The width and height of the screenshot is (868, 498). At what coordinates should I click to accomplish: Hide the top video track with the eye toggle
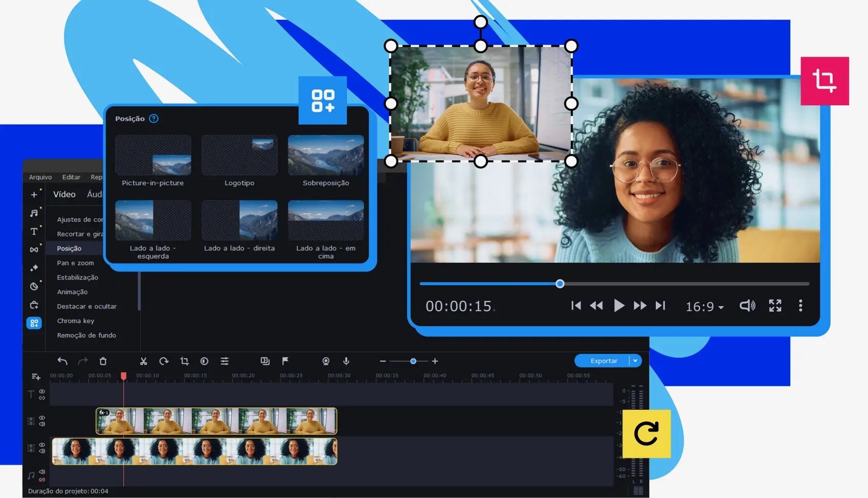[x=41, y=418]
